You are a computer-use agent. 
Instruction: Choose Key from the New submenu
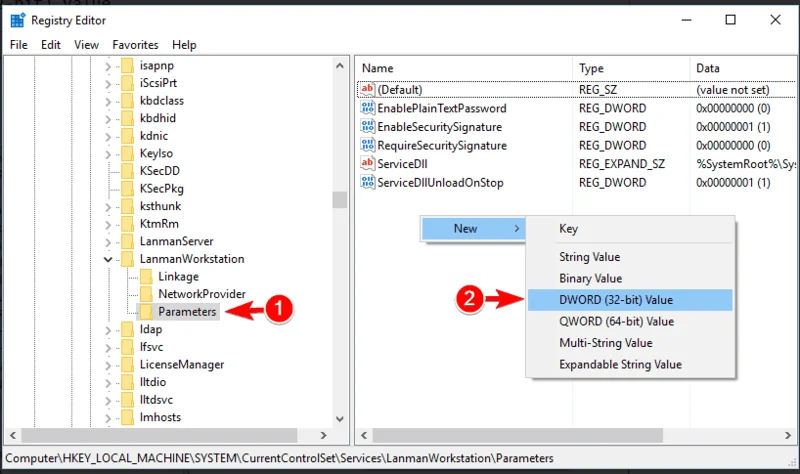tap(630, 228)
